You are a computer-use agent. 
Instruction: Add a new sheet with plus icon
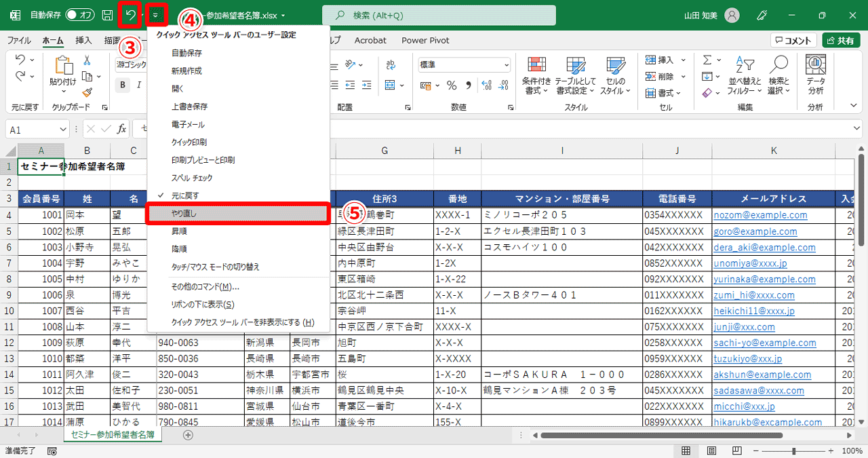coord(188,435)
